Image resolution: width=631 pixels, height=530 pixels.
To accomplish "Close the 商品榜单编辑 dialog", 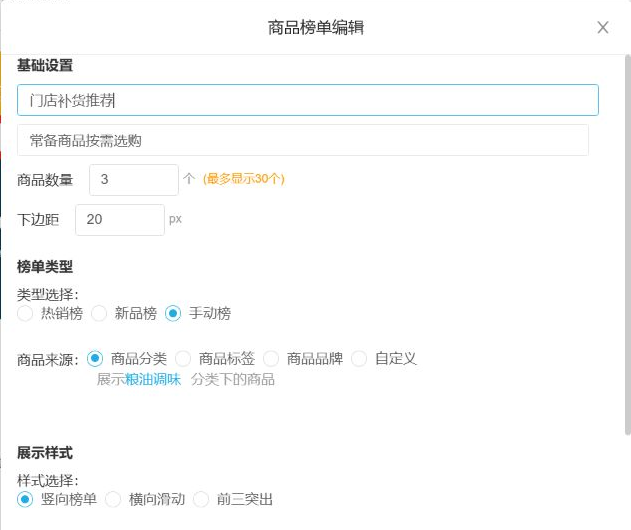I will tap(602, 27).
